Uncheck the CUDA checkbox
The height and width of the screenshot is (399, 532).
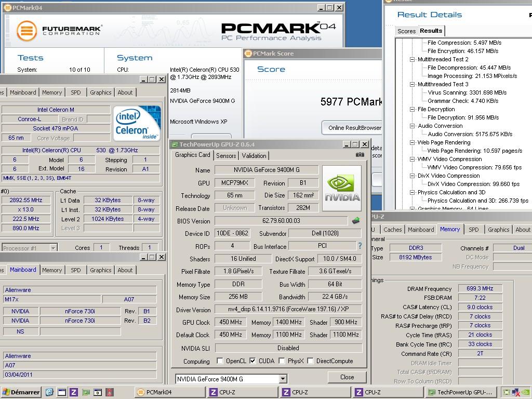pos(252,361)
